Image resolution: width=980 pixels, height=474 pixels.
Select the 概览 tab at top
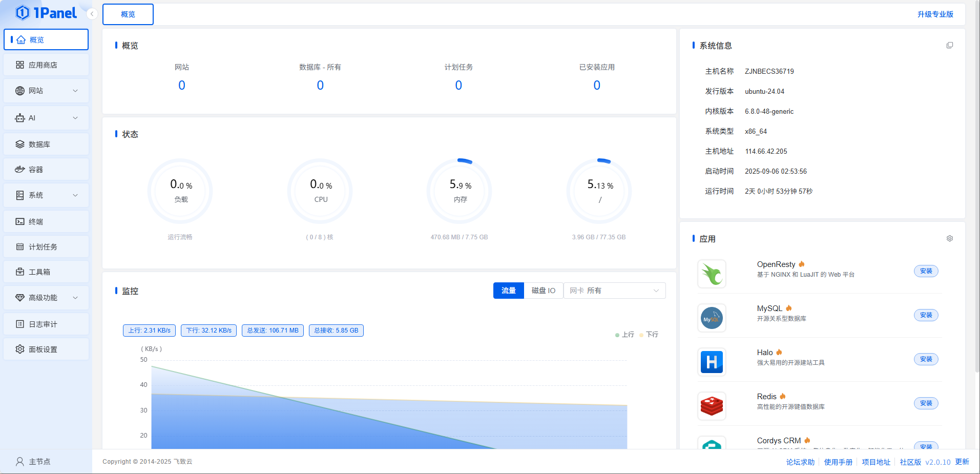coord(128,14)
